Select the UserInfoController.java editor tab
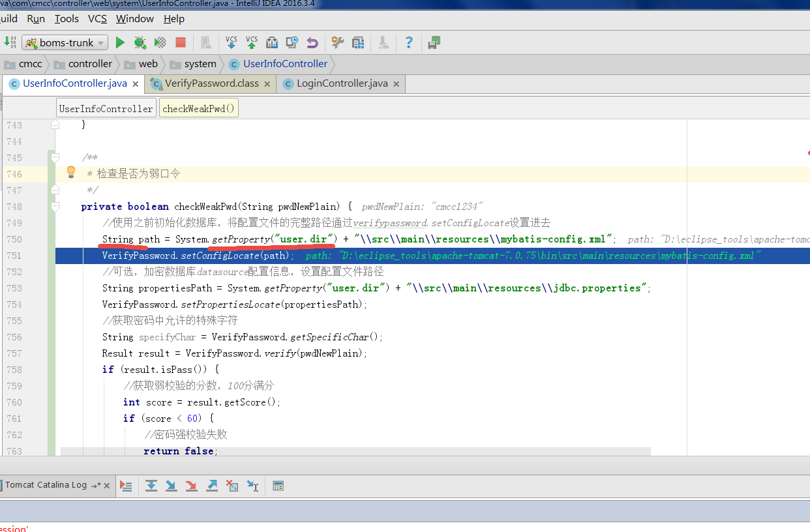Screen dimensions: 810x532 click(x=74, y=83)
